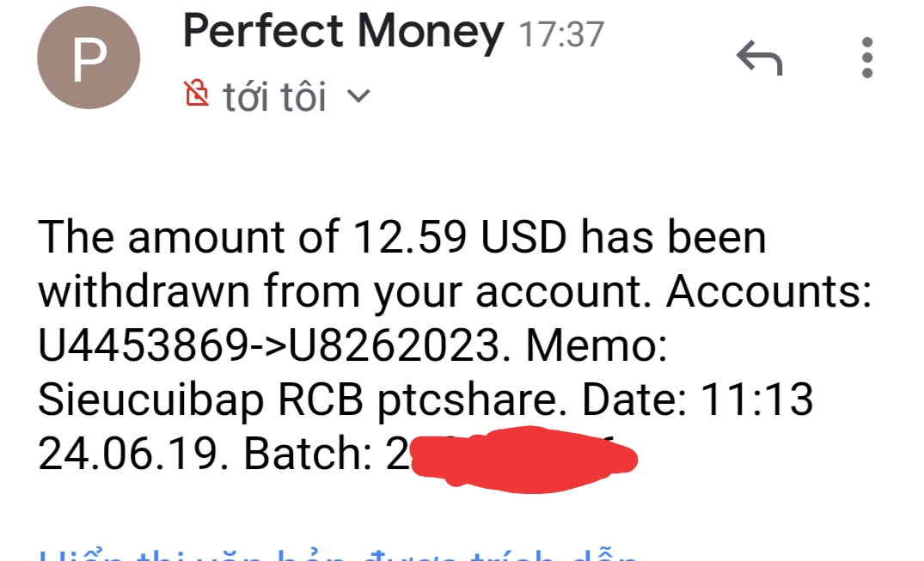The height and width of the screenshot is (561, 924).
Task: Click the Perfect Money sender name
Action: tap(343, 33)
